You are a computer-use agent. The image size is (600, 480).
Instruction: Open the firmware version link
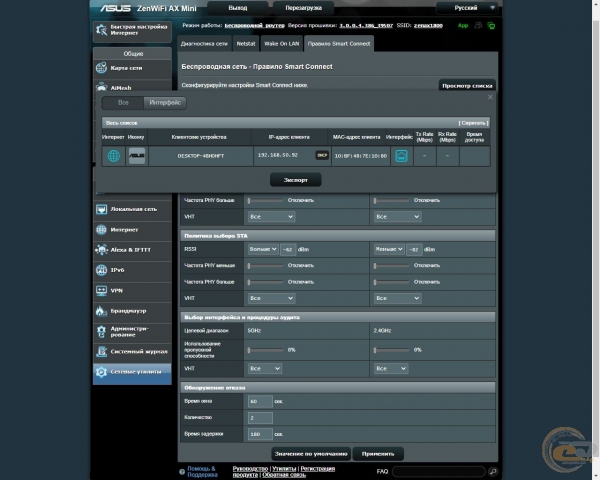point(366,26)
